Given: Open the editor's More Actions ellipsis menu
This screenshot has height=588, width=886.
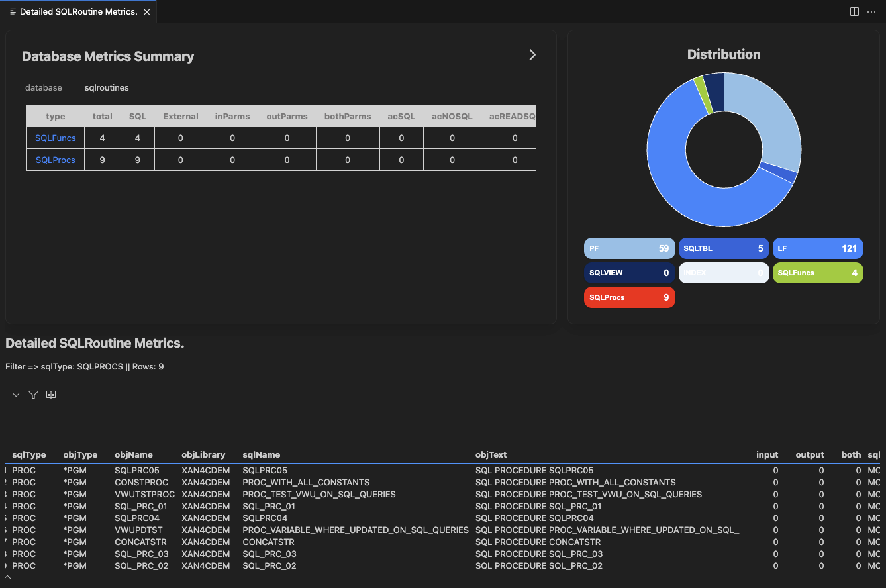Looking at the screenshot, I should [x=871, y=12].
